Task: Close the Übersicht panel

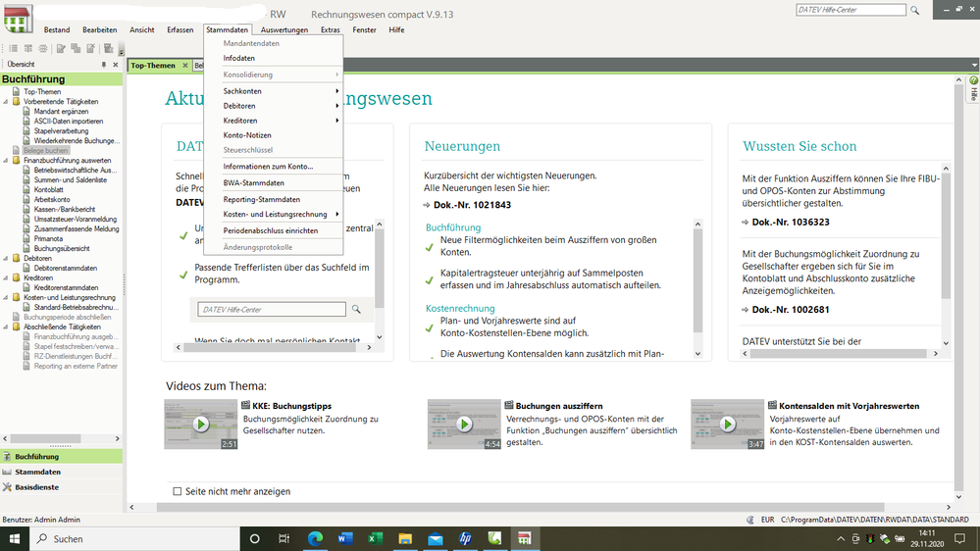Action: (115, 65)
